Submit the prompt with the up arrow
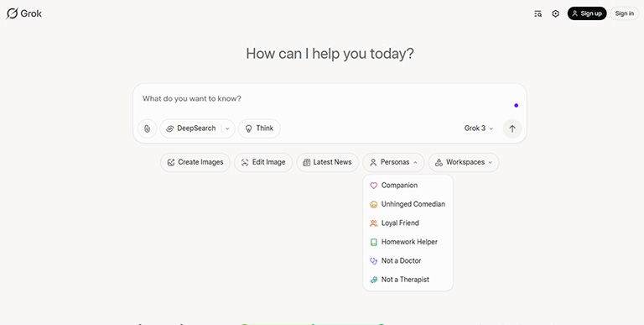The height and width of the screenshot is (325, 644). (512, 128)
